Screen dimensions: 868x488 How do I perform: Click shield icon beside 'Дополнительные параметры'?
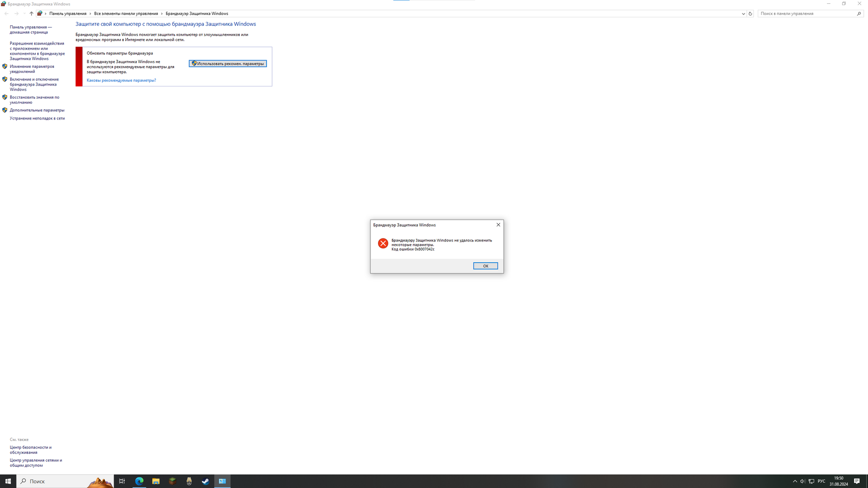click(5, 110)
